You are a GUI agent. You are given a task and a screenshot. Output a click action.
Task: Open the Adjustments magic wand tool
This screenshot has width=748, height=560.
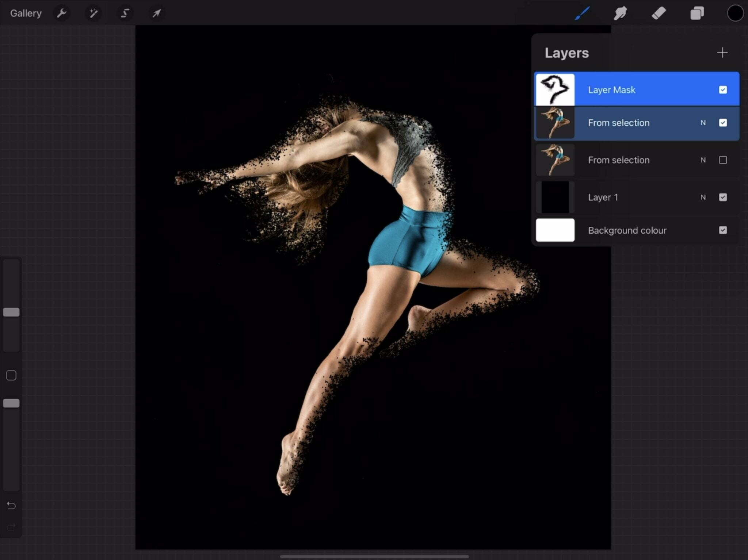click(93, 13)
